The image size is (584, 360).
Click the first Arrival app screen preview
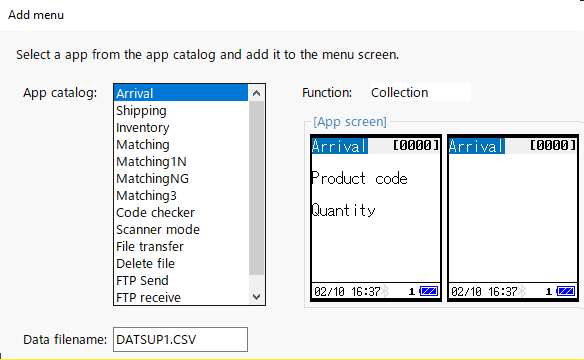pos(376,218)
